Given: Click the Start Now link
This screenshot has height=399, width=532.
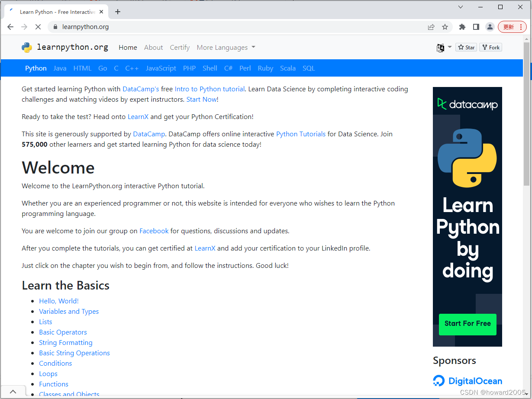Looking at the screenshot, I should point(201,100).
